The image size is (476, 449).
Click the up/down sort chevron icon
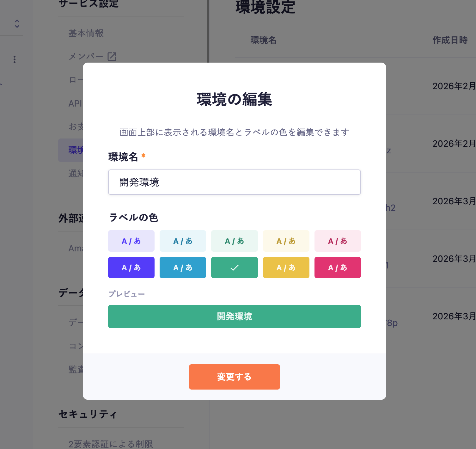tap(17, 24)
